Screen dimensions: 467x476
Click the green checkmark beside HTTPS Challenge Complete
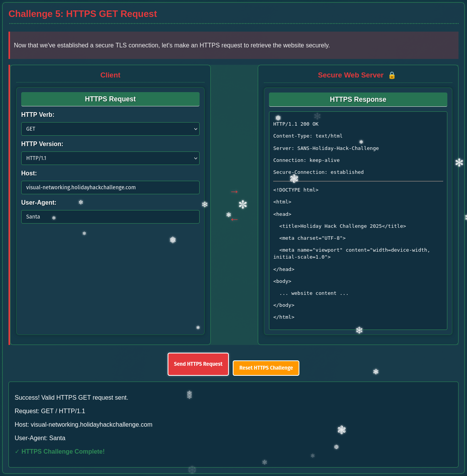point(17,451)
